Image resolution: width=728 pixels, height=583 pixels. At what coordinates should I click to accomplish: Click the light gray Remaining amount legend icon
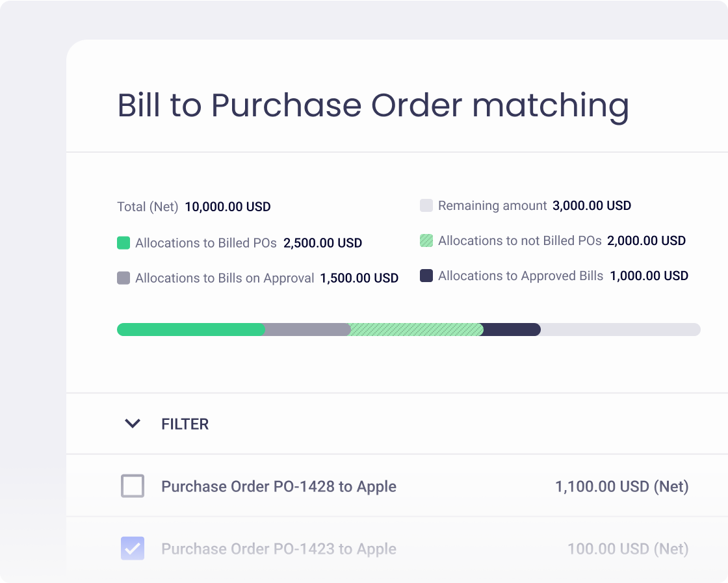pos(426,205)
